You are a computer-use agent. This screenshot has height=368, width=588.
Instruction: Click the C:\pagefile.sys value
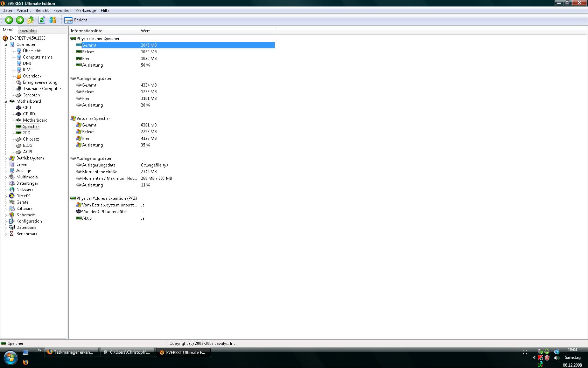pyautogui.click(x=154, y=165)
